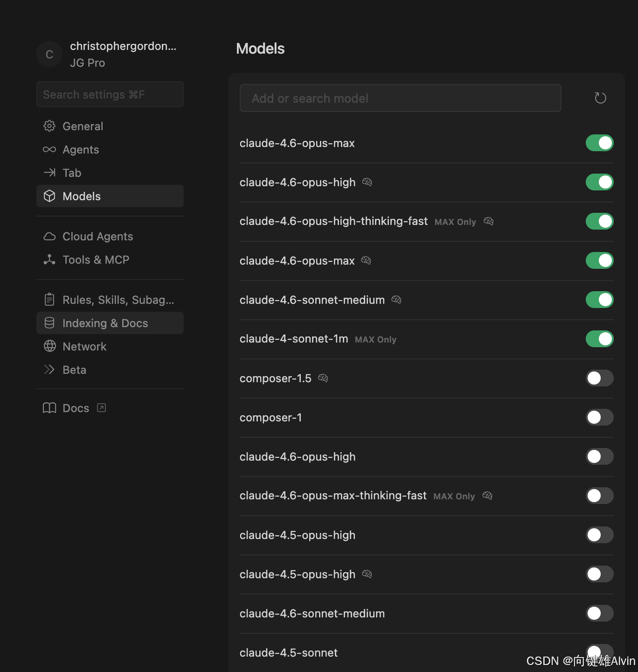This screenshot has height=672, width=638.
Task: Click MAX Only badge on claude-4.6-opus-high-thinking-fast
Action: pos(455,222)
